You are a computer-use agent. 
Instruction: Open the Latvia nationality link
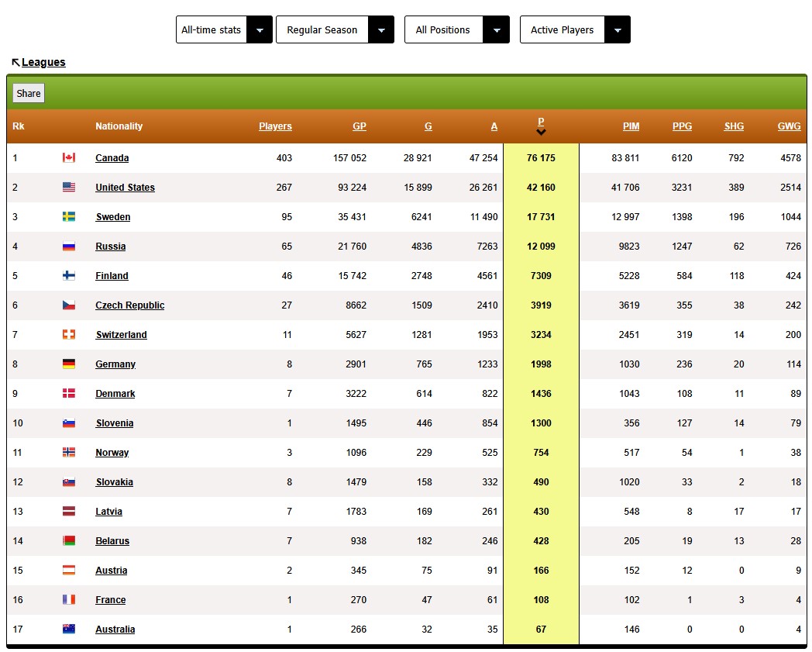108,512
